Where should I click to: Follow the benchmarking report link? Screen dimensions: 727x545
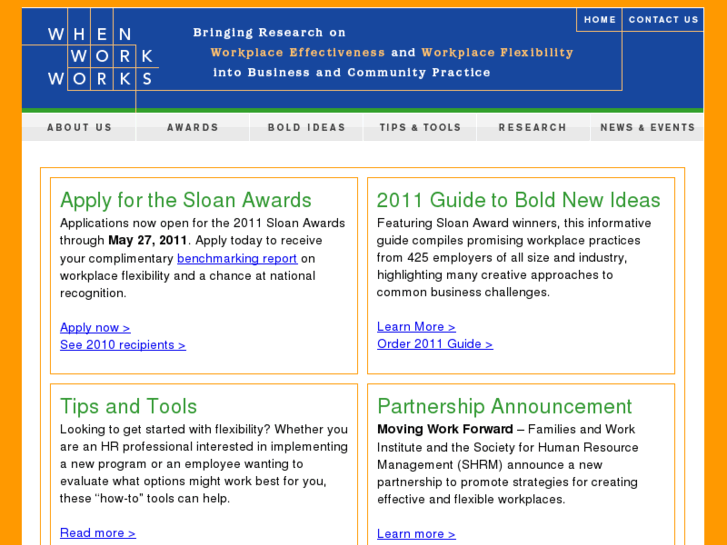[x=237, y=258]
